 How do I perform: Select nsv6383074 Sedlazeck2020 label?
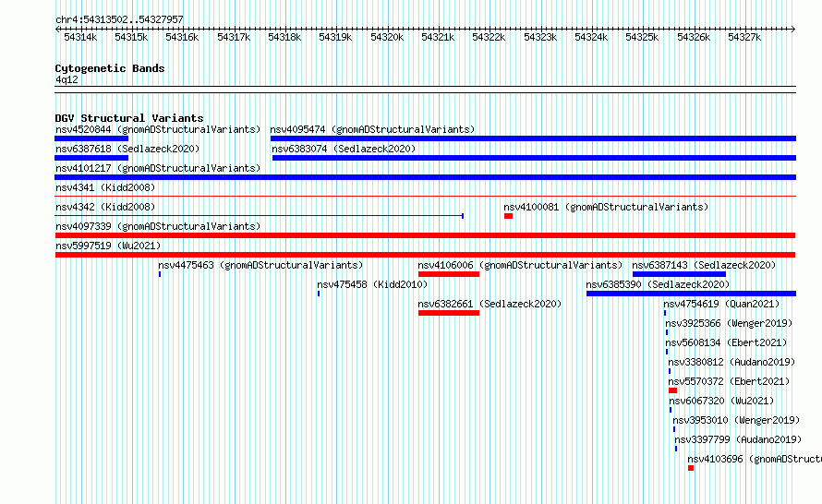pos(344,149)
